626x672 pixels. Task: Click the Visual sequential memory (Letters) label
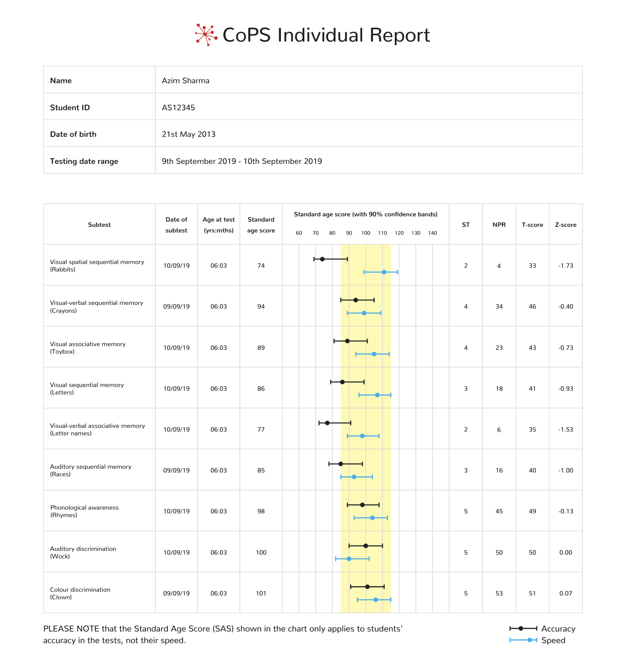tap(87, 388)
